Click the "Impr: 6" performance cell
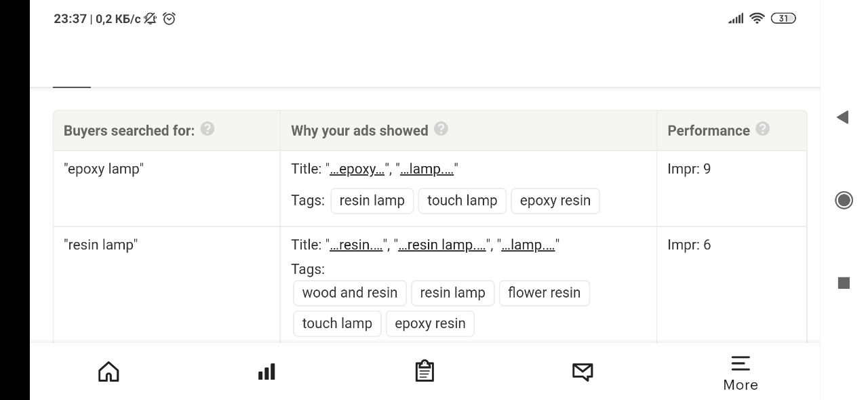868x400 pixels. [689, 245]
